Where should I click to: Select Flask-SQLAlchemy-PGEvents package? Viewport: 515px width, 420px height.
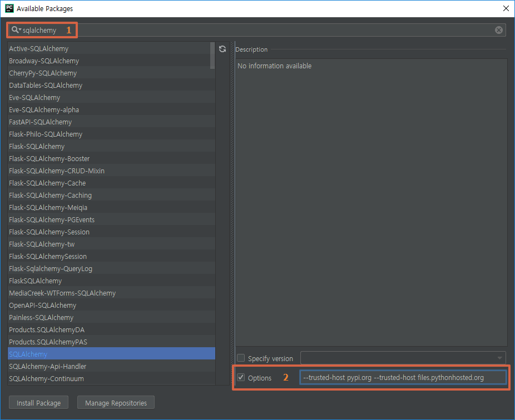click(x=111, y=219)
